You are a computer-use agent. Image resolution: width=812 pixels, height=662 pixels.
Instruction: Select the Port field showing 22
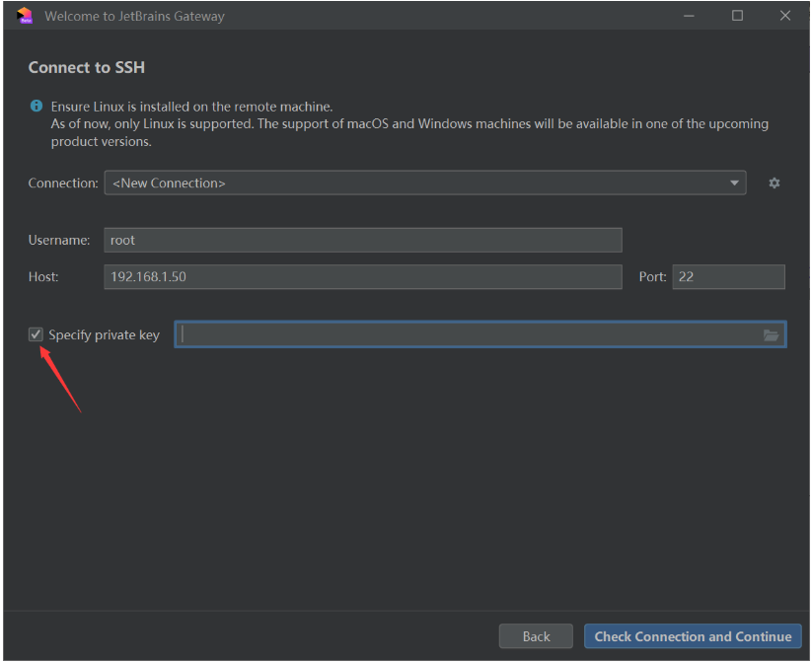728,277
